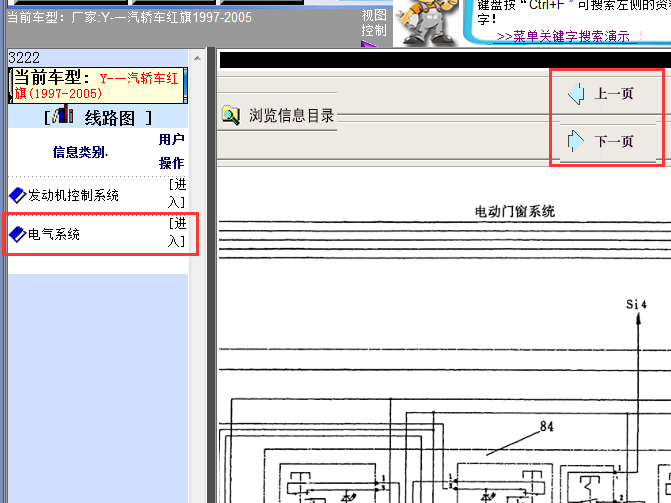
Task: Enter the 发动机控制系统 category via [进入]
Action: (x=177, y=193)
